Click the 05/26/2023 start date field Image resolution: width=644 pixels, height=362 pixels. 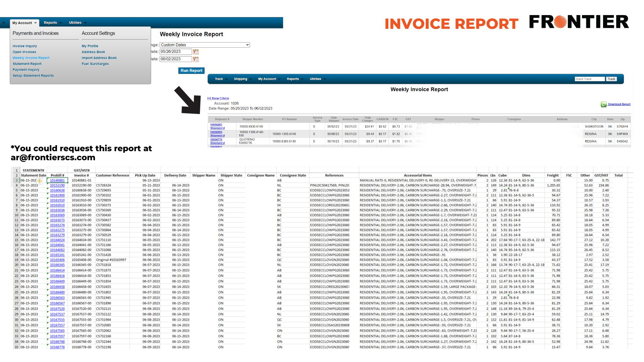pos(176,52)
